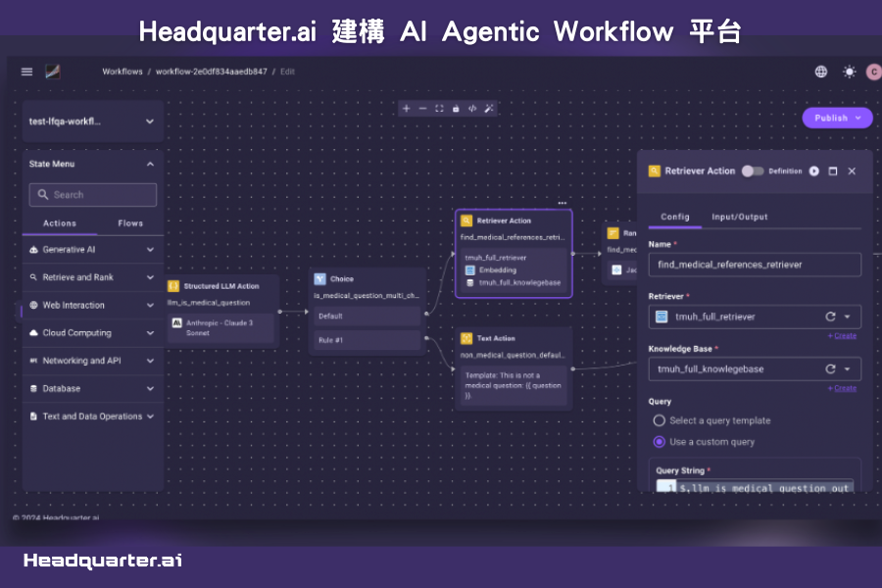Click Create link under Retriever
882x588 pixels.
[845, 336]
